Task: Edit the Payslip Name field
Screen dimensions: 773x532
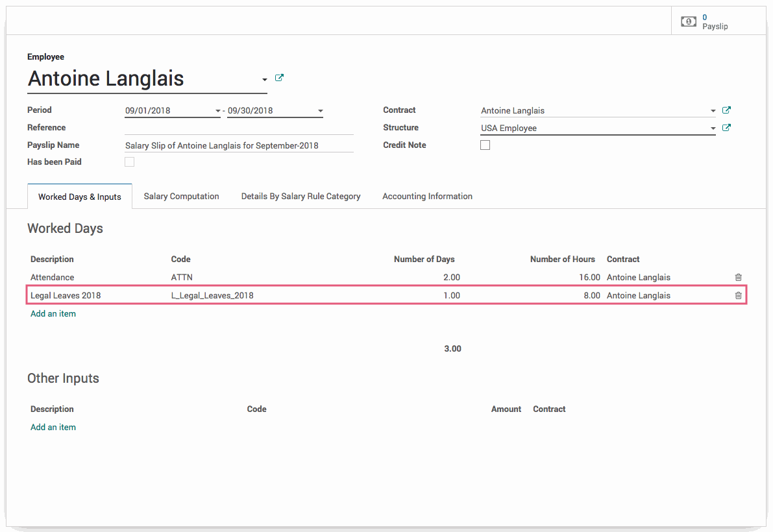Action: point(239,145)
